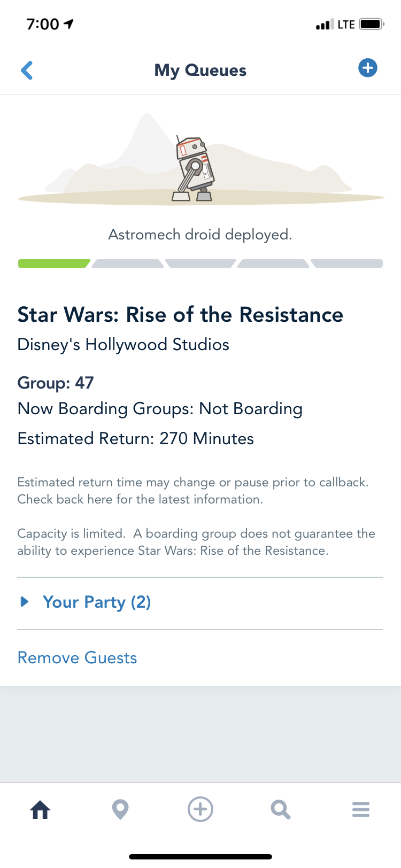
Task: Expand the Your Party disclosure triangle
Action: pyautogui.click(x=24, y=602)
